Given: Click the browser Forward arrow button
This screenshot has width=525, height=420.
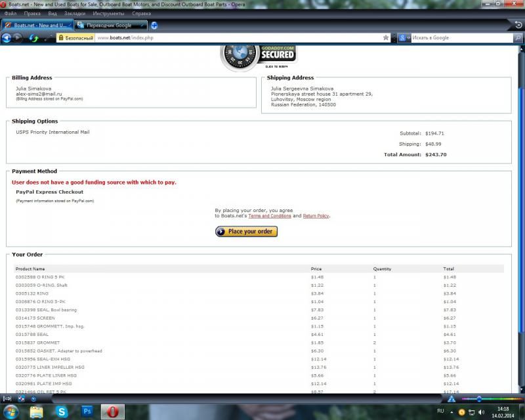Looking at the screenshot, I should [18, 38].
